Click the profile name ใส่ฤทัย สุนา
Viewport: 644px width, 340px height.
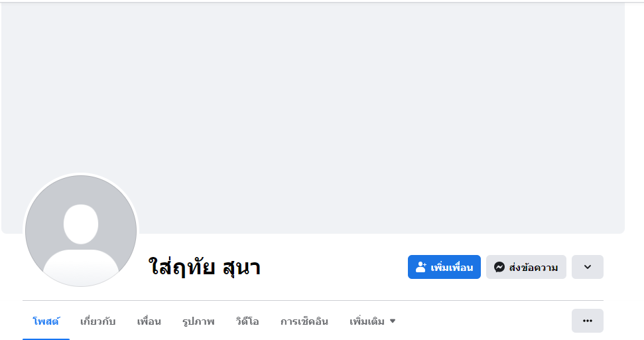click(204, 267)
